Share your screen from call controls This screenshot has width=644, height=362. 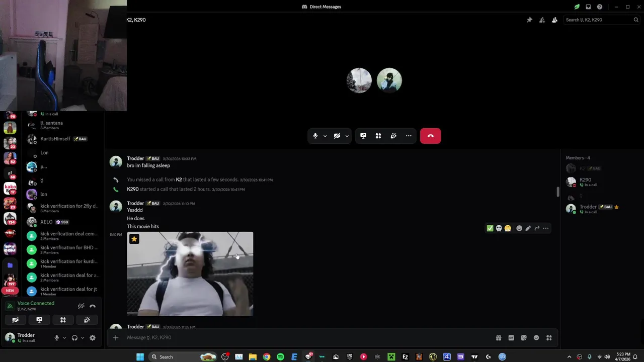click(363, 136)
